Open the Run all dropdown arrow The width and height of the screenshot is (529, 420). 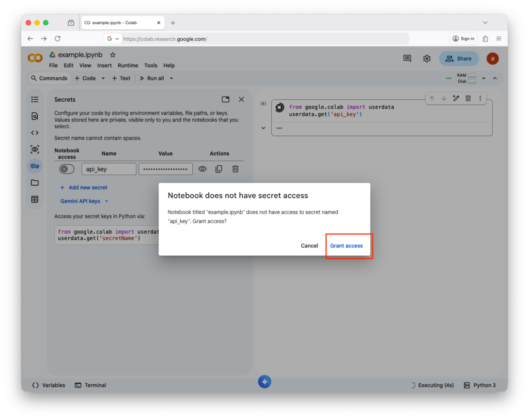172,79
